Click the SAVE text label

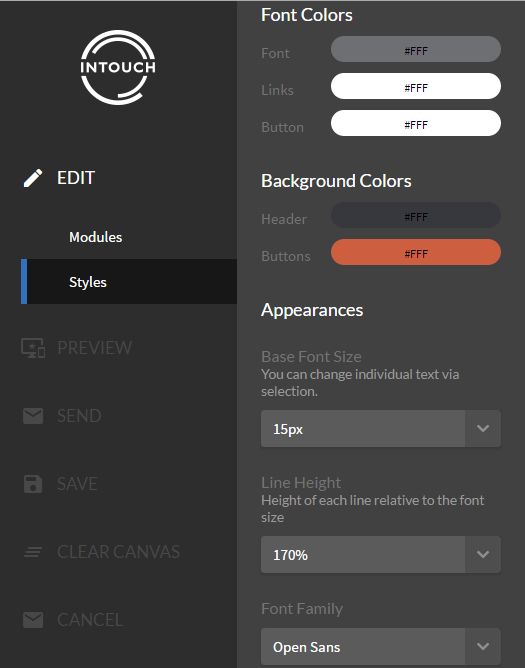coord(77,484)
